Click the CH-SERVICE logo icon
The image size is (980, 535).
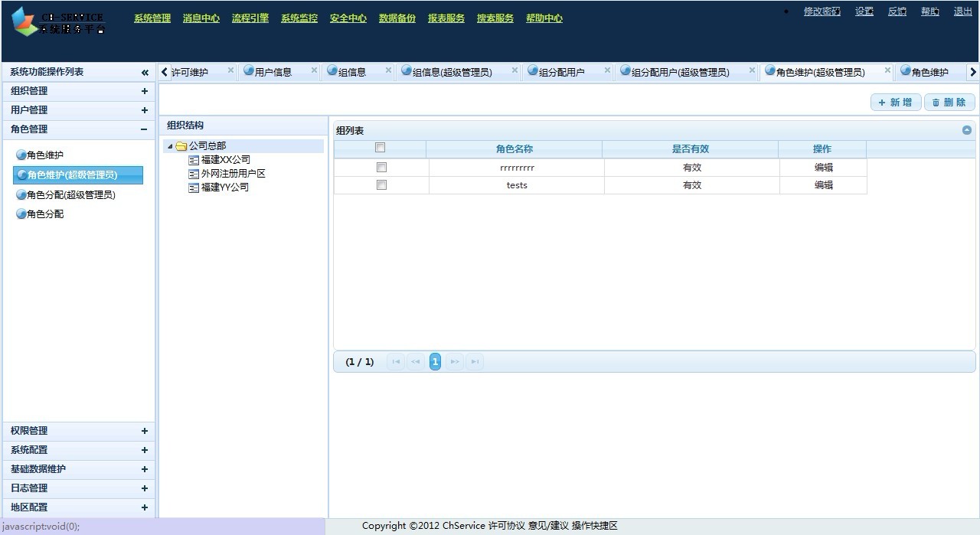click(24, 21)
